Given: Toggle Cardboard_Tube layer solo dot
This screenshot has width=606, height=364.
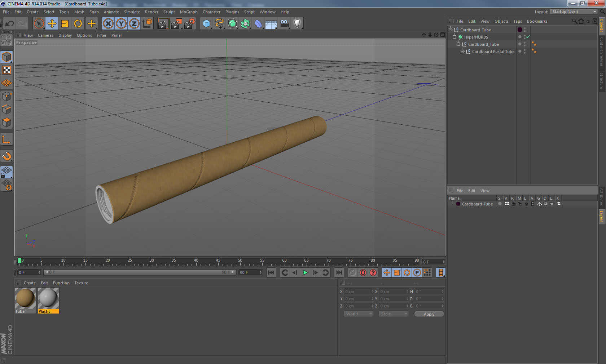Looking at the screenshot, I should pyautogui.click(x=500, y=204).
